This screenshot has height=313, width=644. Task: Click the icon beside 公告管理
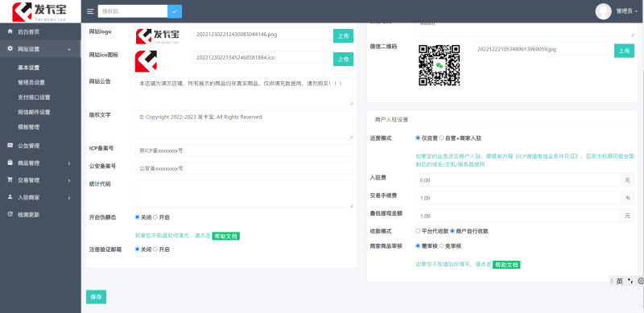click(10, 146)
